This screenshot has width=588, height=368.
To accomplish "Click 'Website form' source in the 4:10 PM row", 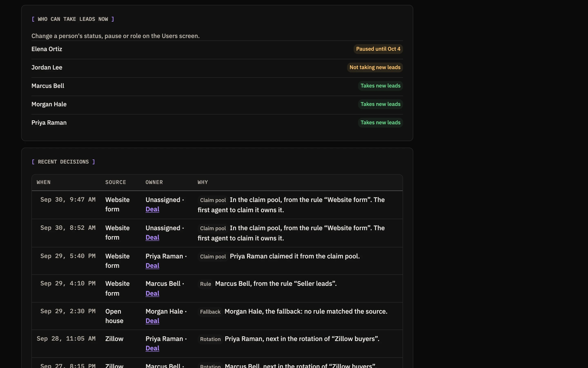I will [117, 288].
